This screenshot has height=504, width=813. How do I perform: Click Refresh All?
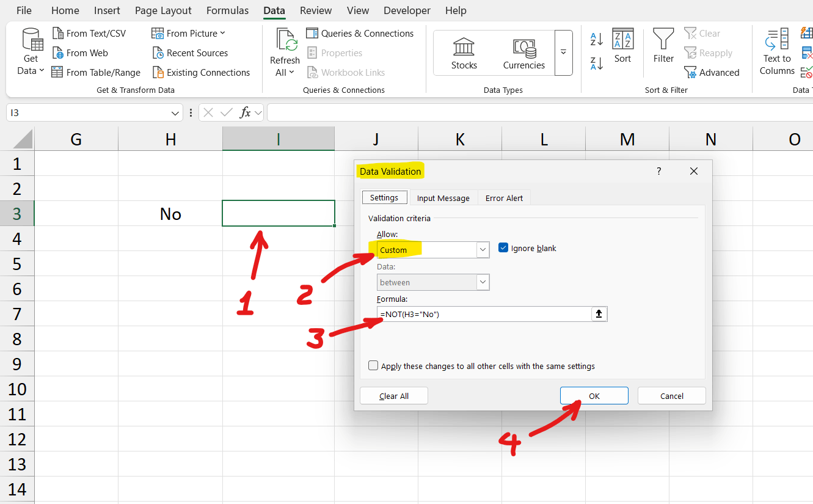coord(284,52)
